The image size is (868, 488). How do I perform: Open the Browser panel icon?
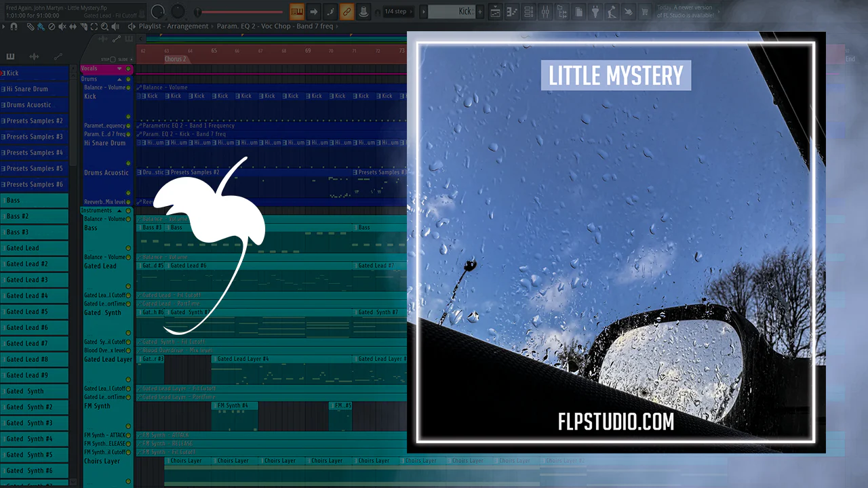point(561,12)
